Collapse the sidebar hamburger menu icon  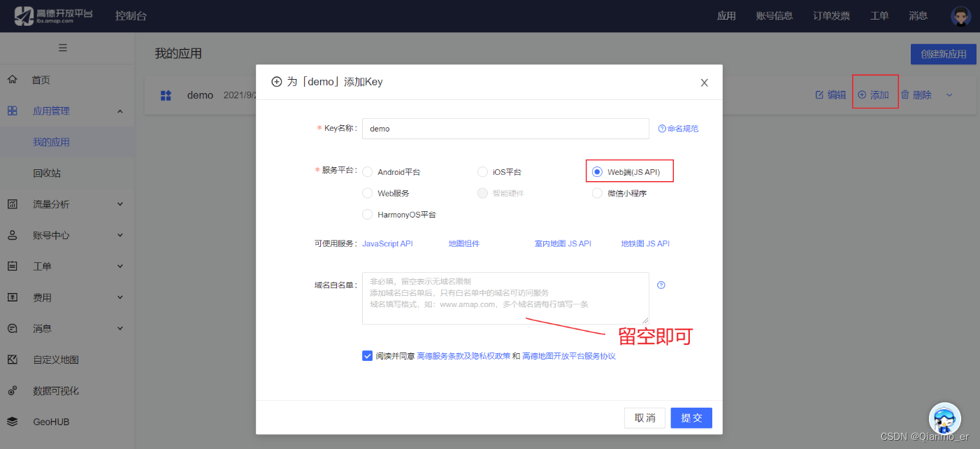click(x=63, y=48)
